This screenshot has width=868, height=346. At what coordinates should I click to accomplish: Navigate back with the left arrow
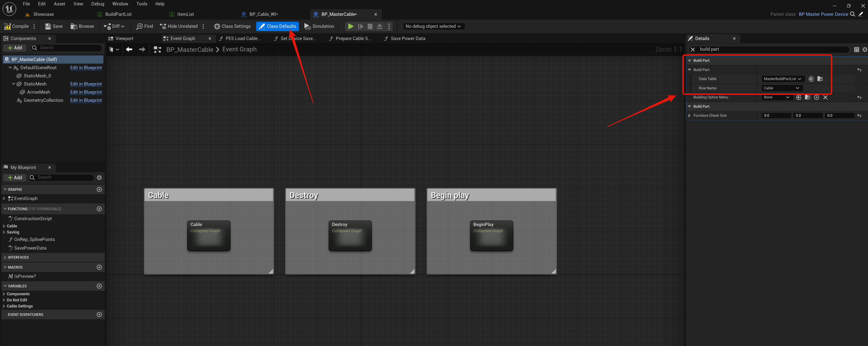coord(129,50)
